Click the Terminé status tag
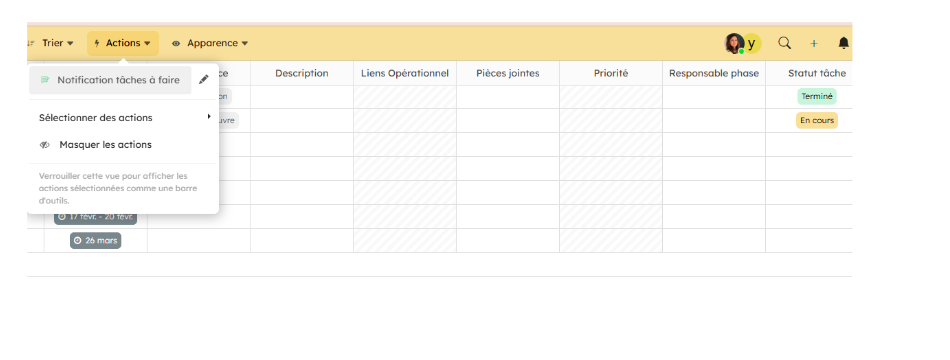Image resolution: width=950 pixels, height=360 pixels. tap(817, 96)
